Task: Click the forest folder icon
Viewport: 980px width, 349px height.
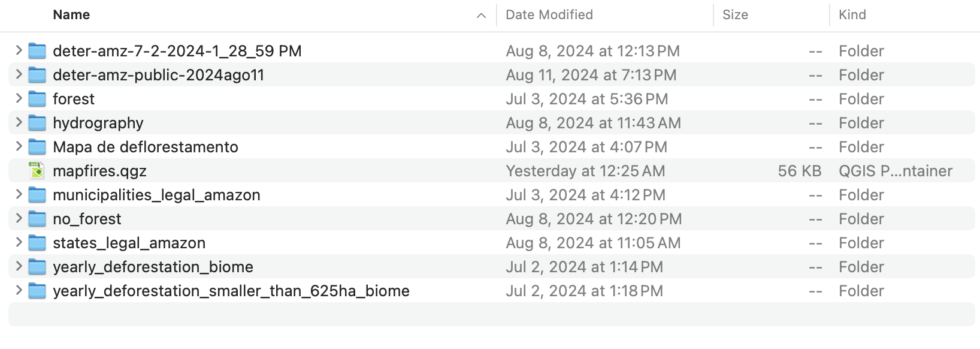Action: point(37,99)
